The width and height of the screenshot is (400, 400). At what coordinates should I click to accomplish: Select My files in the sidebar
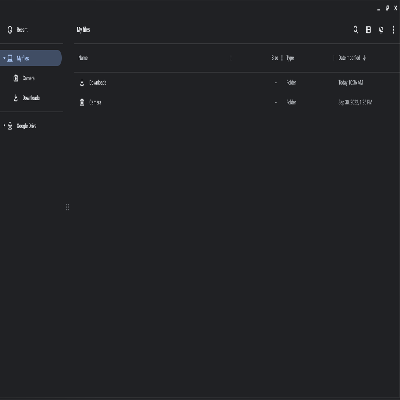[31, 58]
